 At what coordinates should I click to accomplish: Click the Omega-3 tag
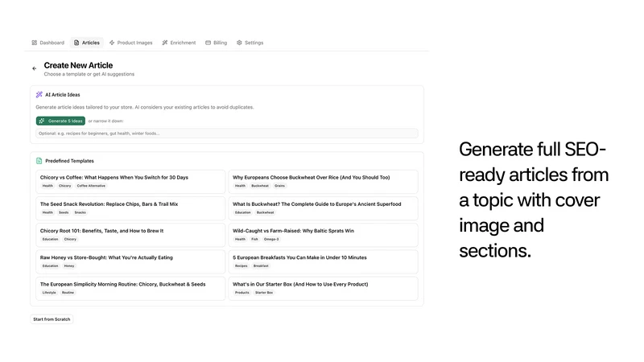coord(271,239)
